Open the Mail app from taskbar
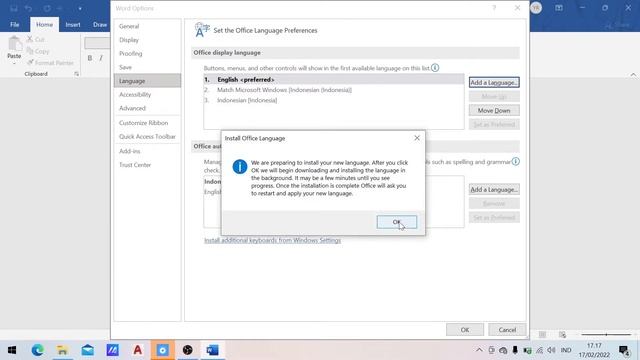Screen dimensions: 640x360 click(x=88, y=350)
